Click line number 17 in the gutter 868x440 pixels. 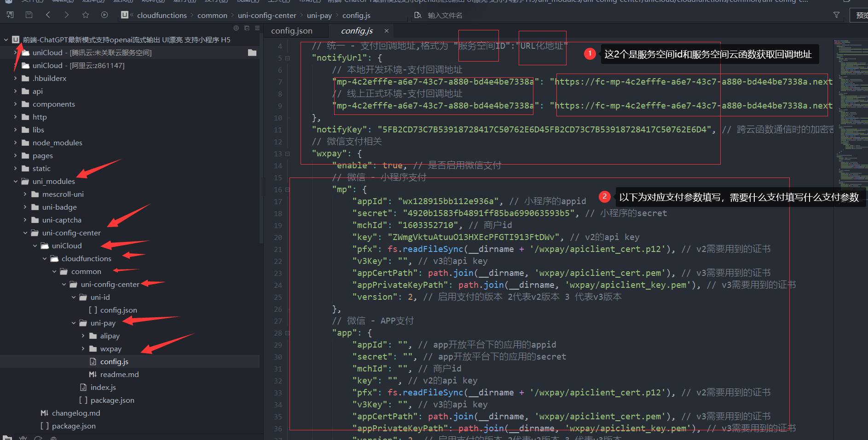278,201
